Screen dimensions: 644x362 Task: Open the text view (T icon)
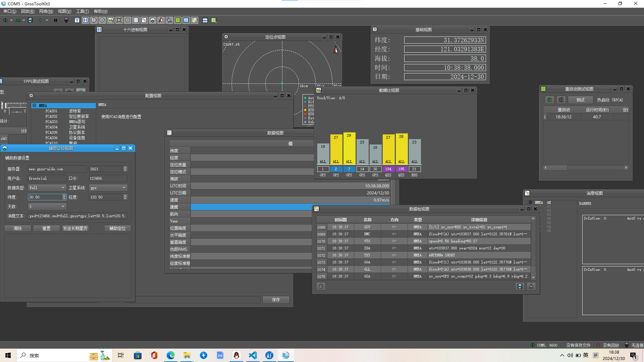[x=77, y=20]
